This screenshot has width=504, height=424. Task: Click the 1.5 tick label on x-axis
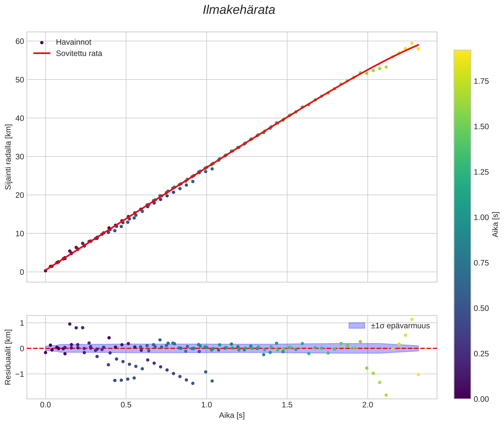click(x=287, y=405)
